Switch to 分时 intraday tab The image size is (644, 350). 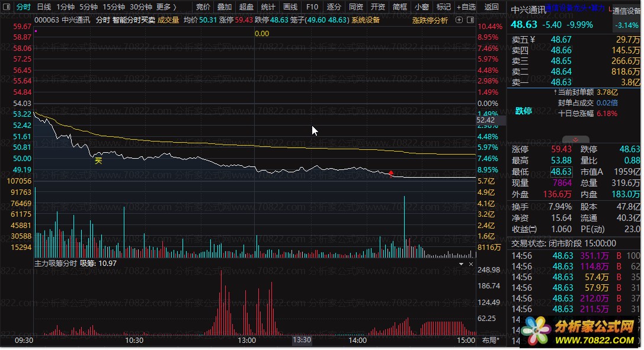23,7
